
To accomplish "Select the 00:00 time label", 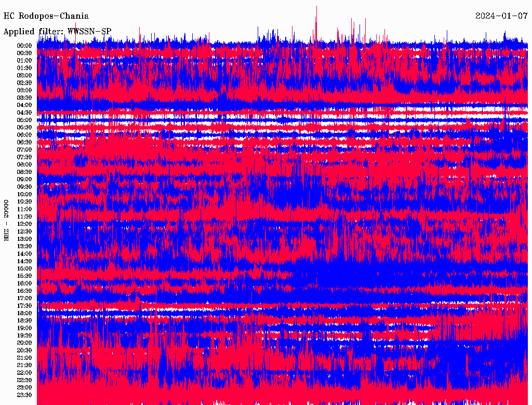I will coord(24,46).
